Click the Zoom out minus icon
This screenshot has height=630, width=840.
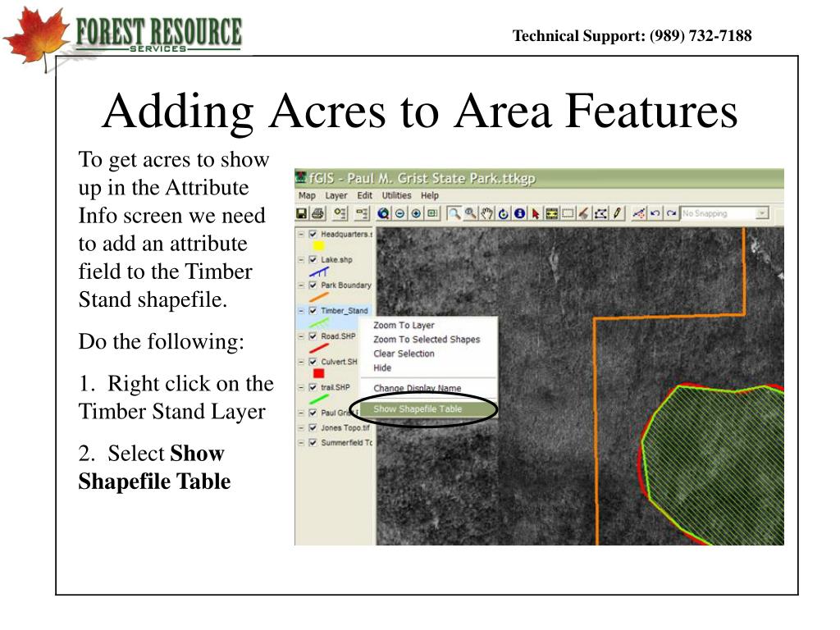[399, 214]
